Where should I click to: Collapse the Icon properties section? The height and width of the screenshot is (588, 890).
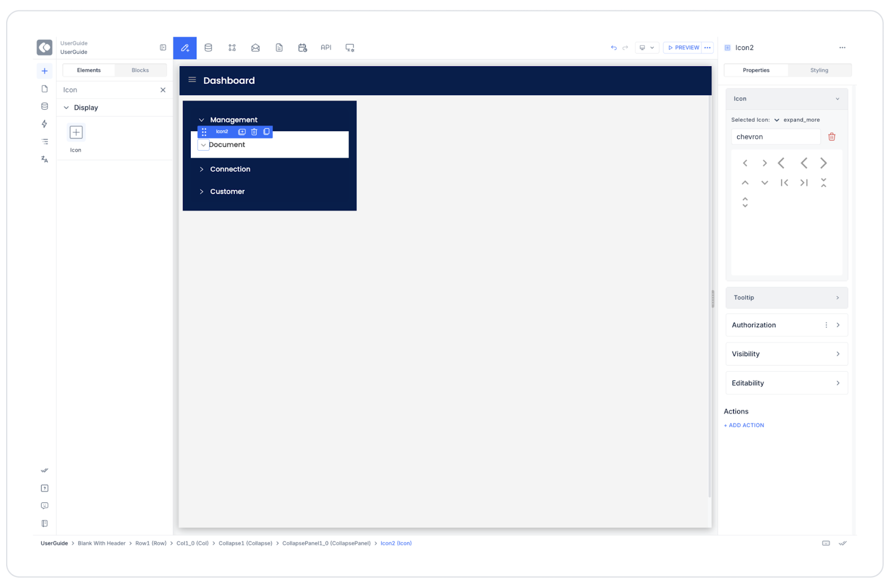click(x=838, y=99)
